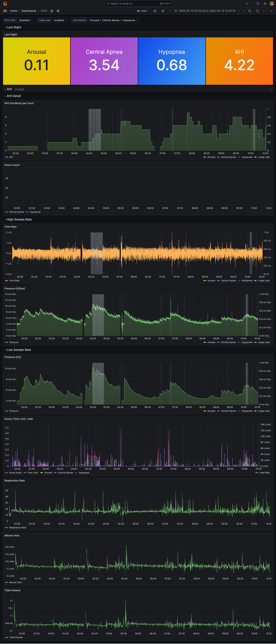Image resolution: width=276 pixels, height=644 pixels.
Task: Save the dashboard with the disk icon
Action: coord(155,11)
